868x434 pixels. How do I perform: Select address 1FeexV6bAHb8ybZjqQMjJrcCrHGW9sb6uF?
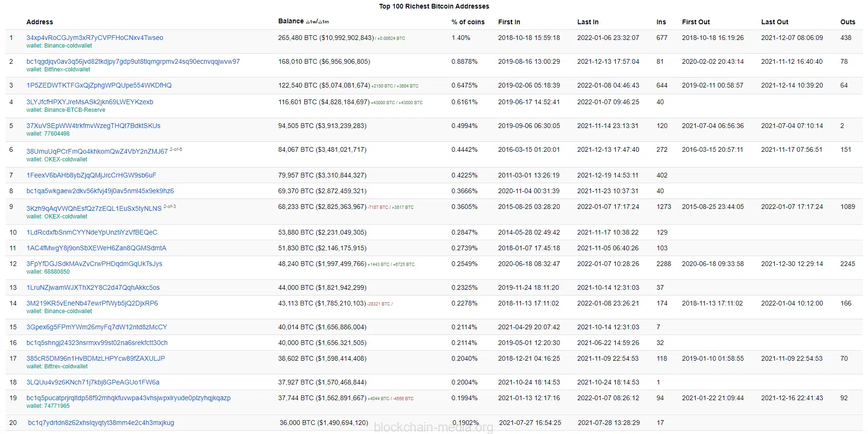91,175
